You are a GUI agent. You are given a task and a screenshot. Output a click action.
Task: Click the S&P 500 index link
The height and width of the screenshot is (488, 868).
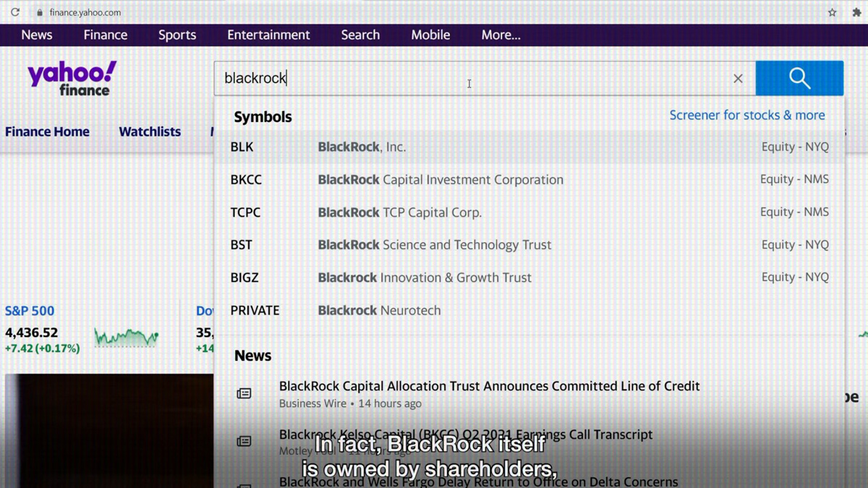coord(30,311)
